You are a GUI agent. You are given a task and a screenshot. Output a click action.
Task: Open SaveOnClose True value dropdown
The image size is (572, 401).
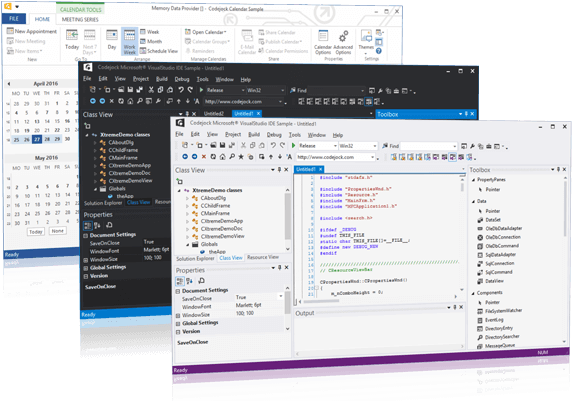(281, 296)
